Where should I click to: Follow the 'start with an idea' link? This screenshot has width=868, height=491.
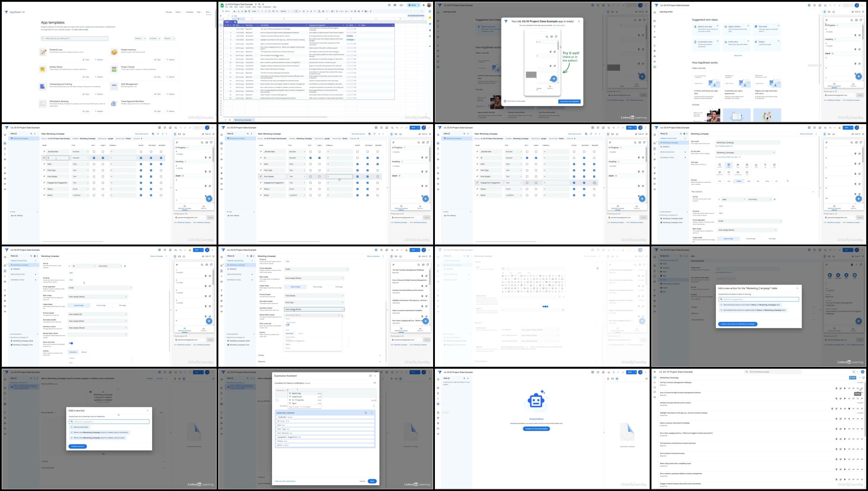81,30
